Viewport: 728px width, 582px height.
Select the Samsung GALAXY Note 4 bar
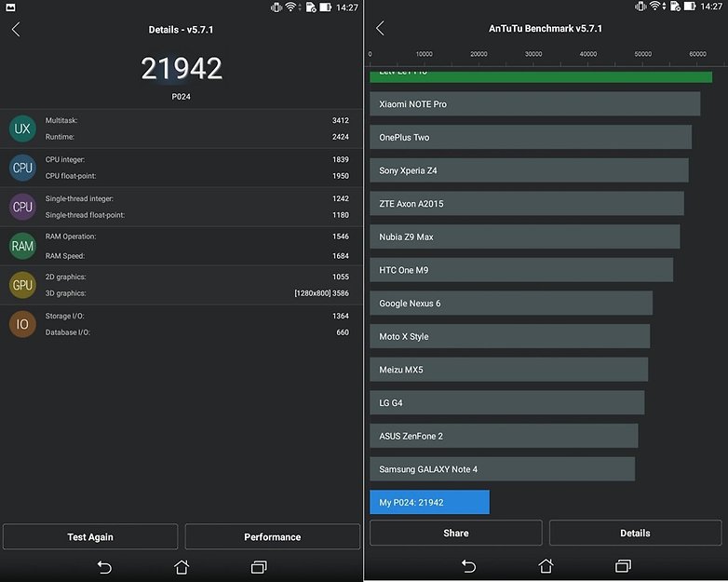(503, 469)
